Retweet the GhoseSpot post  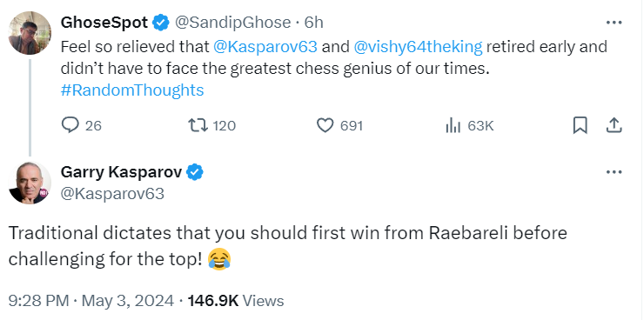click(x=198, y=125)
